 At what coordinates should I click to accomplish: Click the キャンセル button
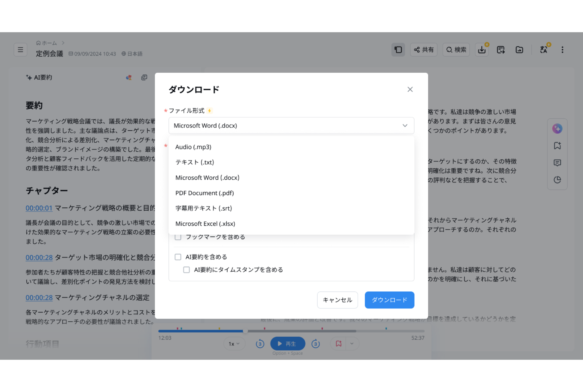[338, 300]
